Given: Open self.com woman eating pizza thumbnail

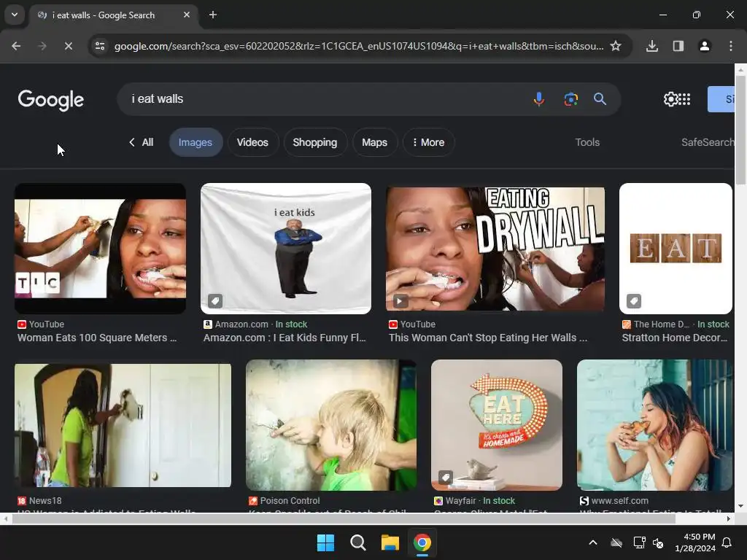Looking at the screenshot, I should point(654,425).
